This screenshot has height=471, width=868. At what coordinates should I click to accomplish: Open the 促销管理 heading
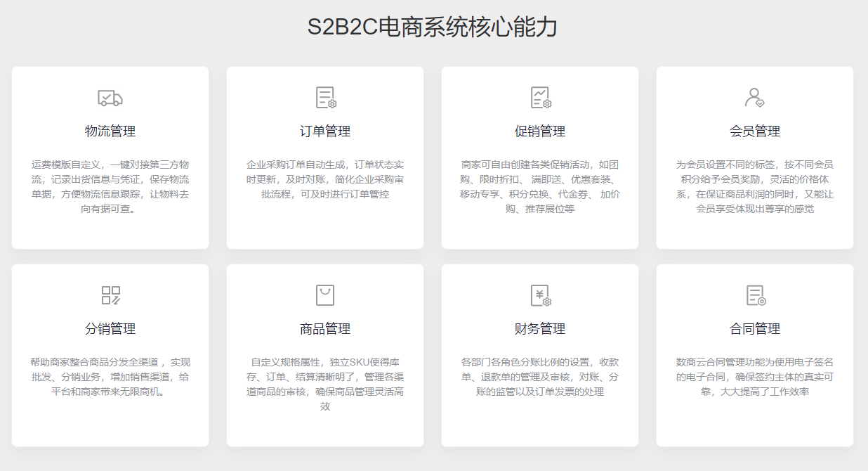pos(540,131)
